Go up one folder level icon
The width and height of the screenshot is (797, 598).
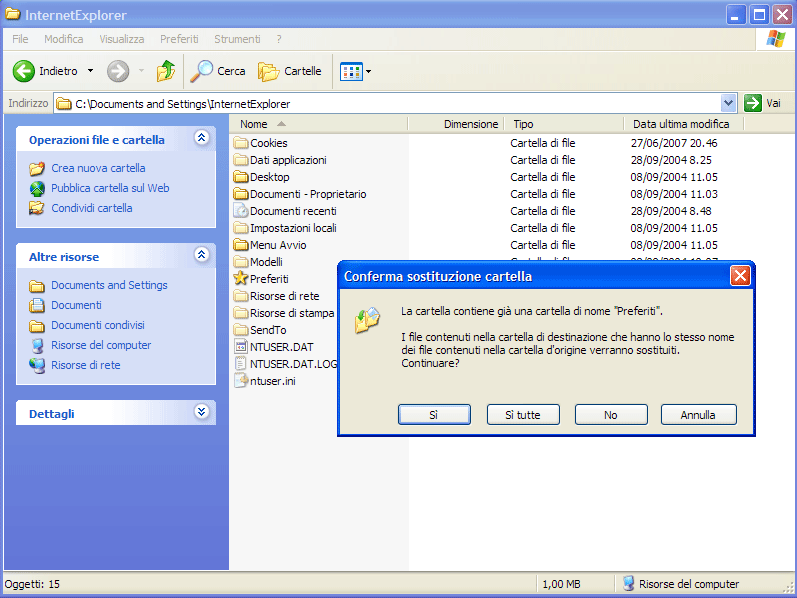166,71
